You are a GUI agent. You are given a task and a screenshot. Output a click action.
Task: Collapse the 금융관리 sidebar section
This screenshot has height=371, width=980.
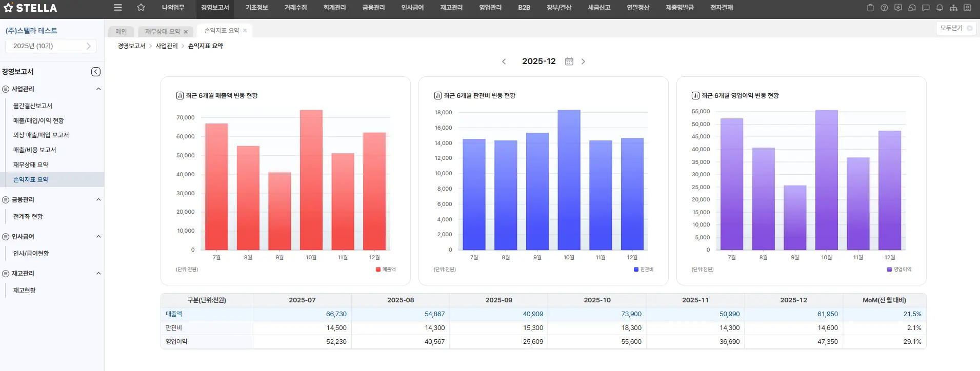coord(98,200)
